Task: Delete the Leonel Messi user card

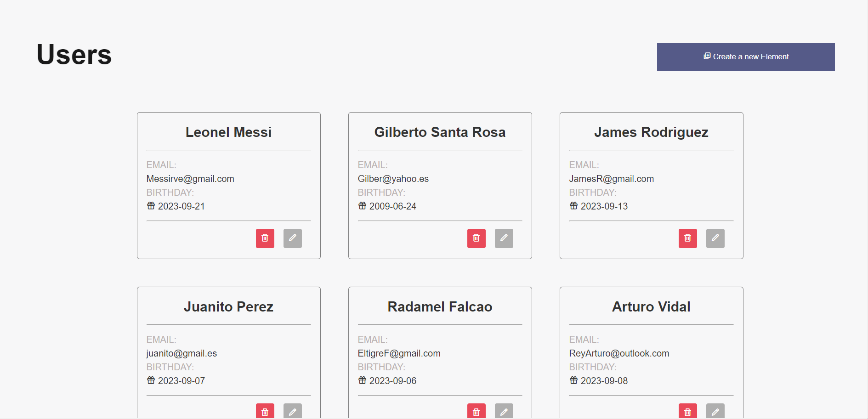Action: (x=265, y=238)
